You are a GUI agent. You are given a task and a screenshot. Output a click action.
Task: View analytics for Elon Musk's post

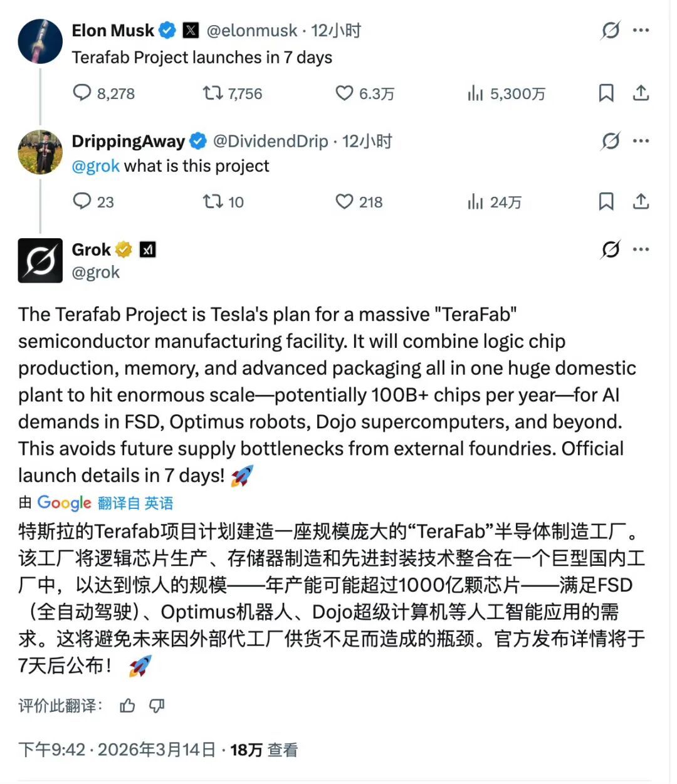point(476,93)
